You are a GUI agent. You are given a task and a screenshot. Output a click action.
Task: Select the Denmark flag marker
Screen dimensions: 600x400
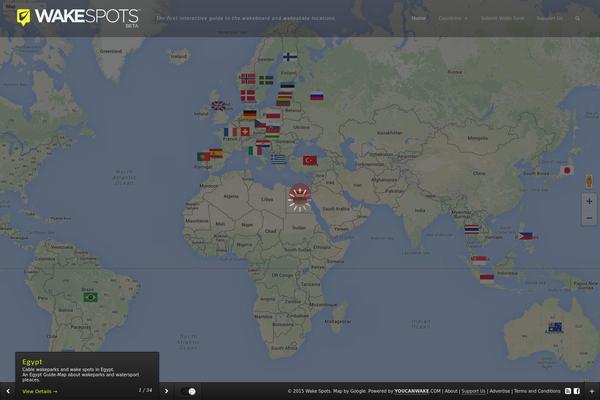point(248,95)
